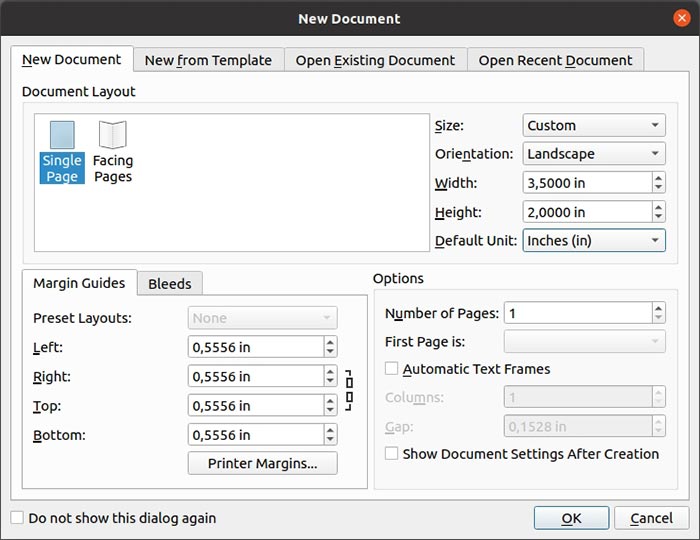Increase Bottom margin using up arrow
Image resolution: width=700 pixels, height=540 pixels.
[x=330, y=430]
